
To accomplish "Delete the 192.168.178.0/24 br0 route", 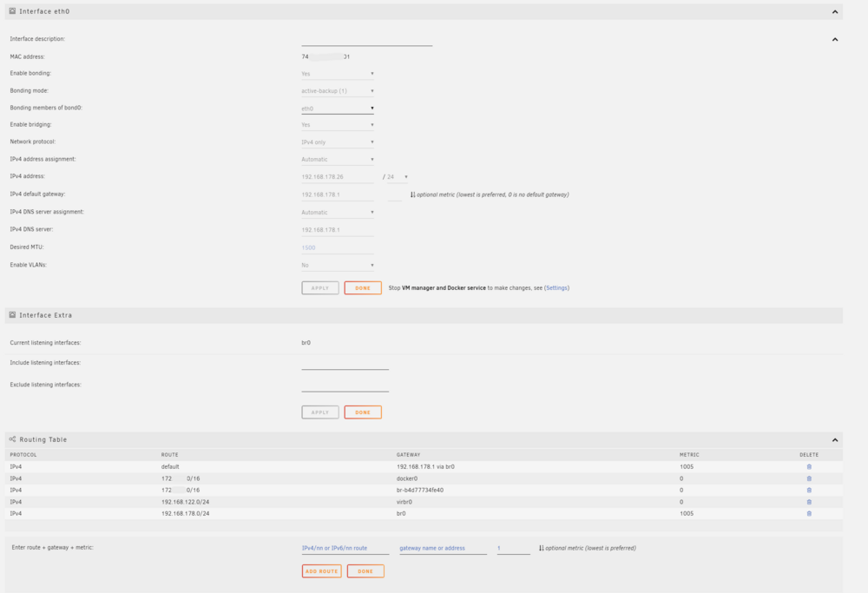I will pyautogui.click(x=809, y=513).
